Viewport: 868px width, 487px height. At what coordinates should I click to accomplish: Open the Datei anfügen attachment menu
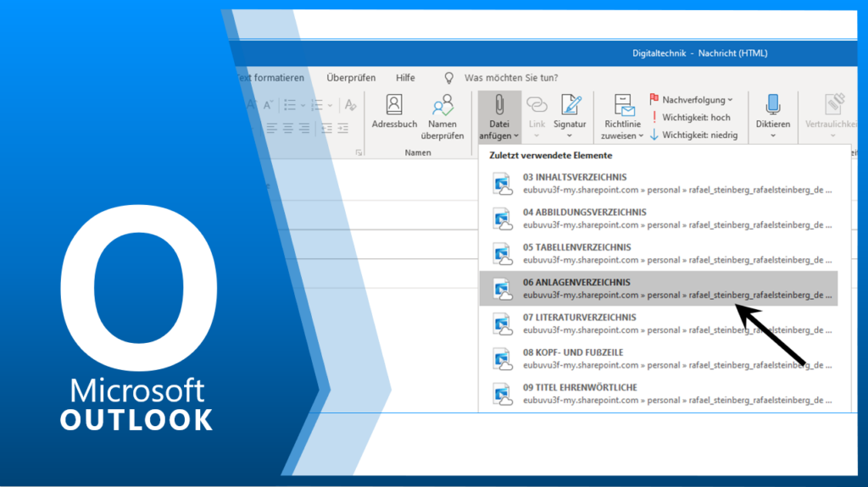click(499, 118)
